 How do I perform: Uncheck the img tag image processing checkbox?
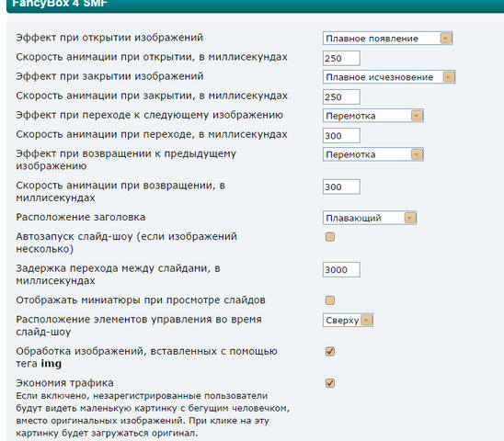point(330,351)
